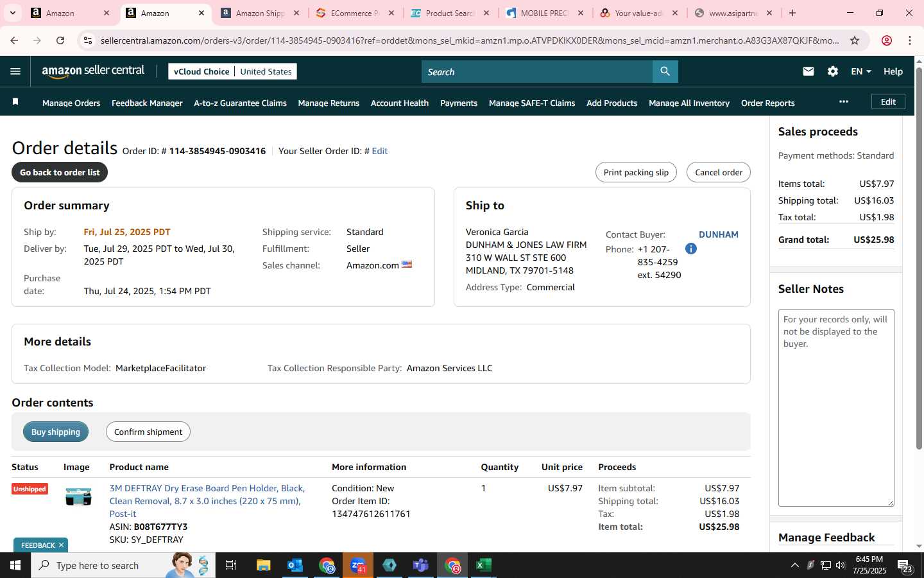Click into the Seller Notes text area
Screen dimensions: 924x578
click(836, 408)
